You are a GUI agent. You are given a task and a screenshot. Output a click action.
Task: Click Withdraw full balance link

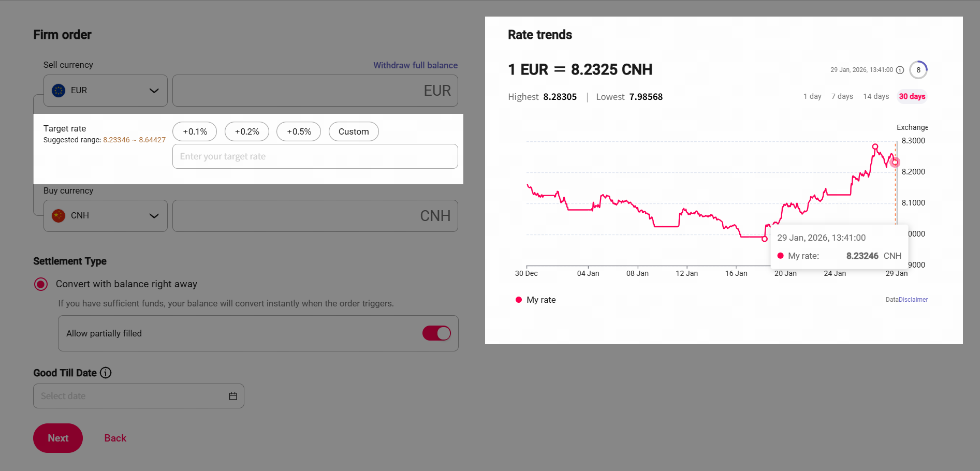[x=415, y=65]
